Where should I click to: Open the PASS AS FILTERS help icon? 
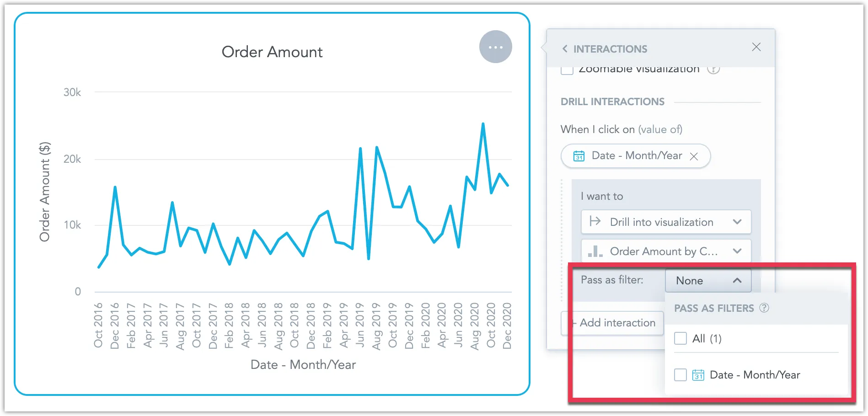click(765, 308)
